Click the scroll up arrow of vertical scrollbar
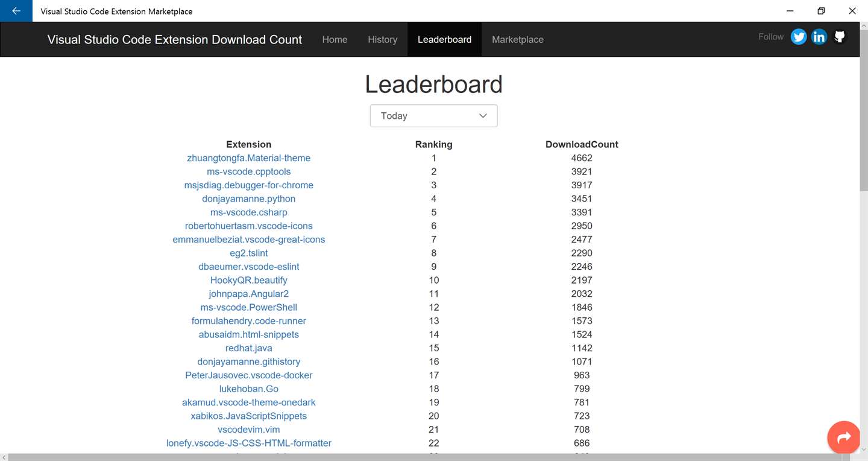The image size is (868, 461). click(864, 25)
